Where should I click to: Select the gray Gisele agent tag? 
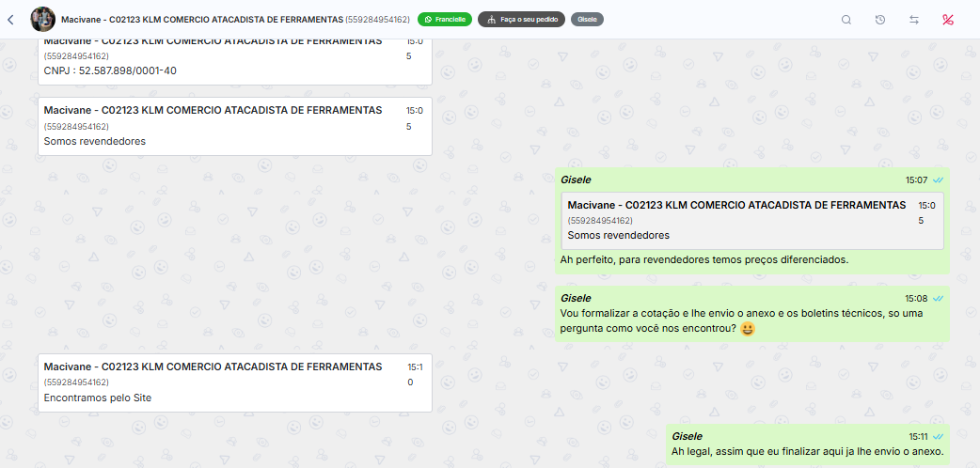587,20
